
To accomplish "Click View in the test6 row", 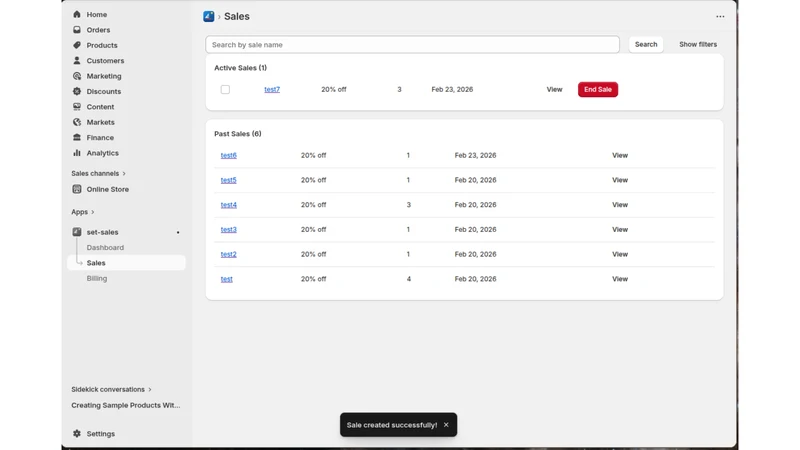I will 620,155.
